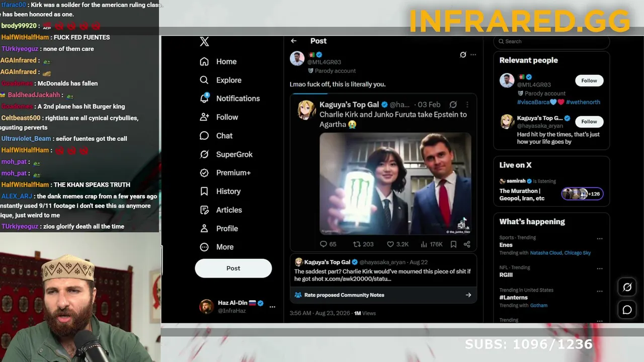Open the #wethenorth hashtag

(583, 102)
